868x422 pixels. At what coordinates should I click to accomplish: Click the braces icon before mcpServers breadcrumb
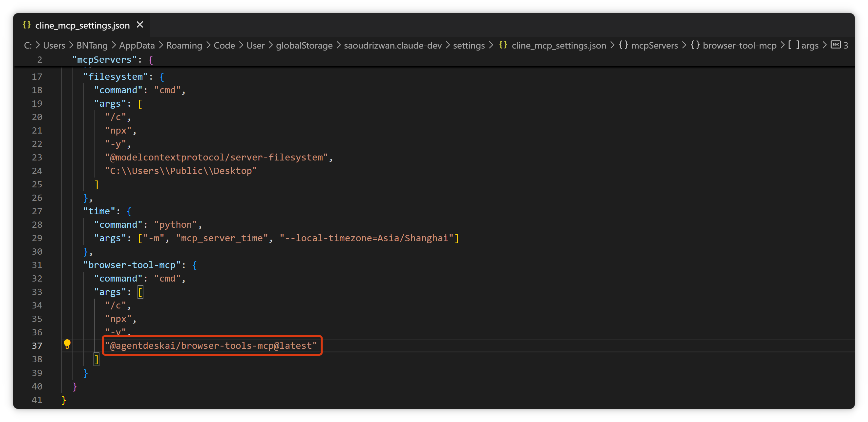click(x=624, y=45)
